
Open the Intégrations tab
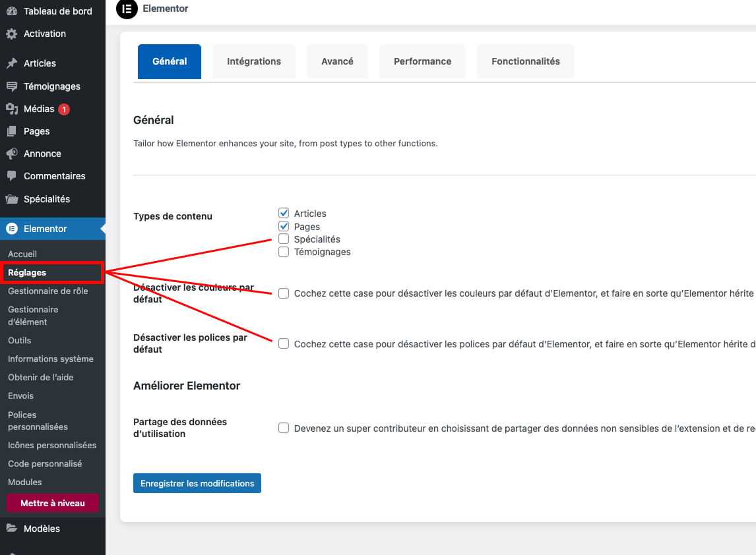pos(253,61)
